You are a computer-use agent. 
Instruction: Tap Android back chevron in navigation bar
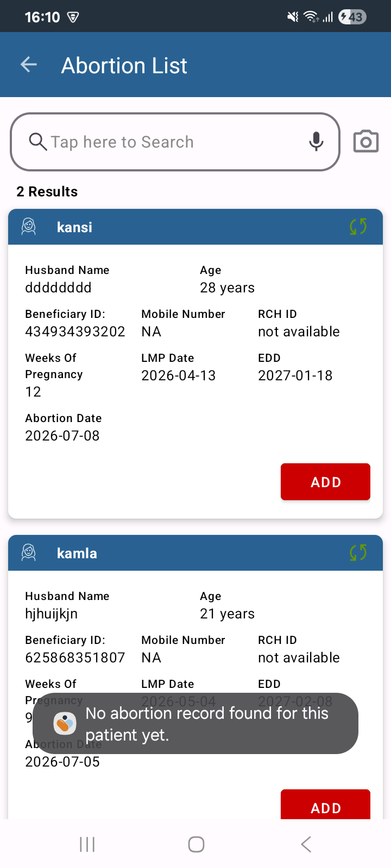pyautogui.click(x=306, y=844)
